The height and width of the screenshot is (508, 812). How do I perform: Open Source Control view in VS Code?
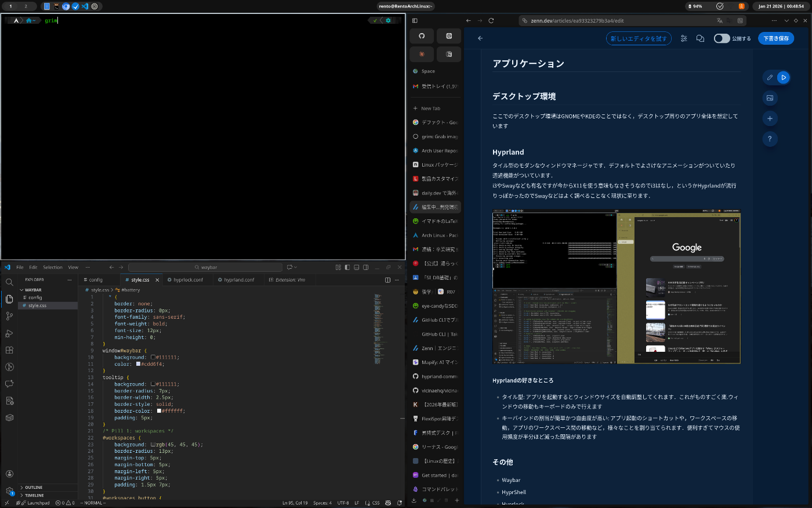click(x=9, y=316)
